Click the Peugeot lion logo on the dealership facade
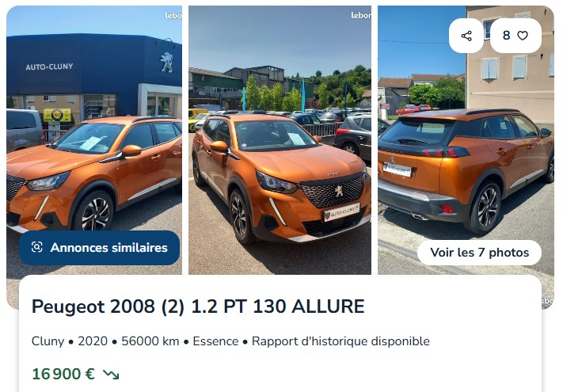This screenshot has height=392, width=563. pyautogui.click(x=166, y=62)
